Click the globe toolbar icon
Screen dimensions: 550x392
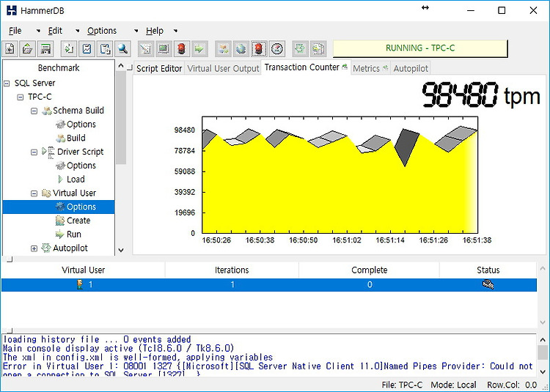click(241, 48)
